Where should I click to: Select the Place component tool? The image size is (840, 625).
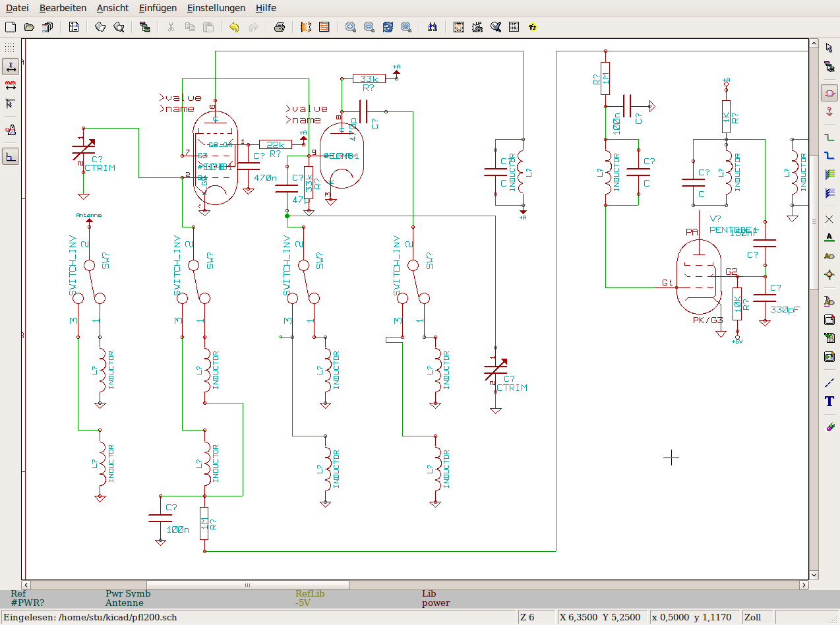[x=829, y=93]
